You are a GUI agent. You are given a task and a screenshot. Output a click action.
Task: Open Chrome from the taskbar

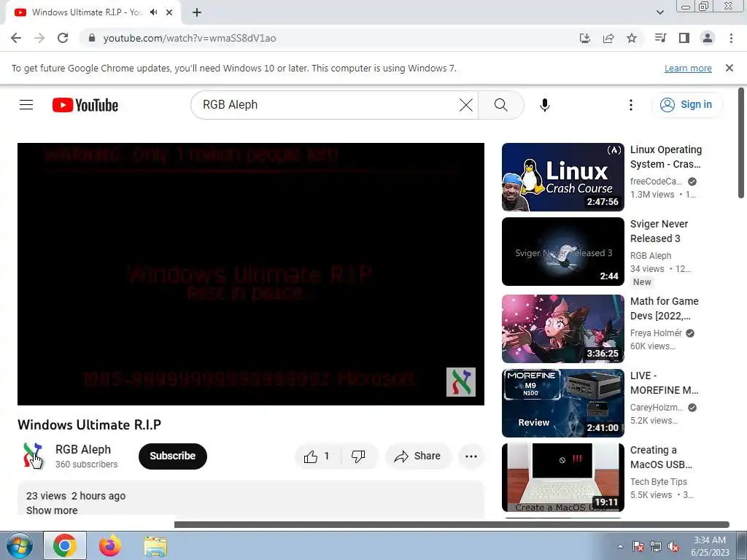pyautogui.click(x=65, y=545)
